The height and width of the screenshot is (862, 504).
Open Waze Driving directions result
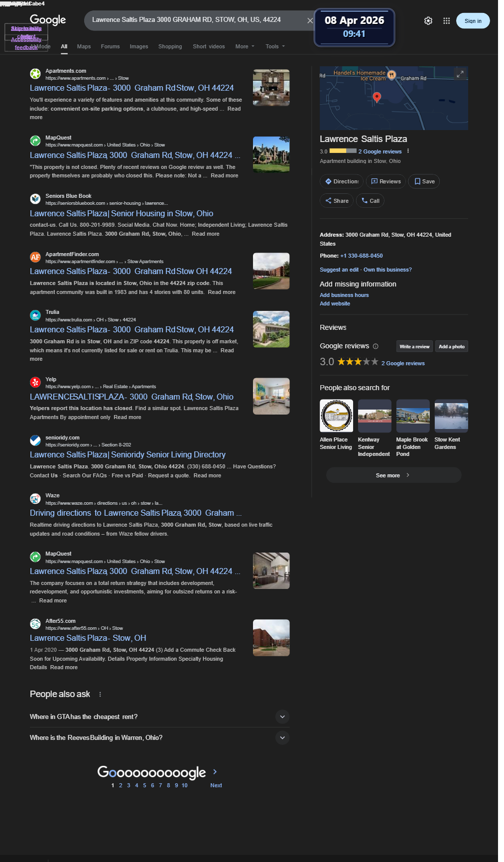click(x=135, y=513)
